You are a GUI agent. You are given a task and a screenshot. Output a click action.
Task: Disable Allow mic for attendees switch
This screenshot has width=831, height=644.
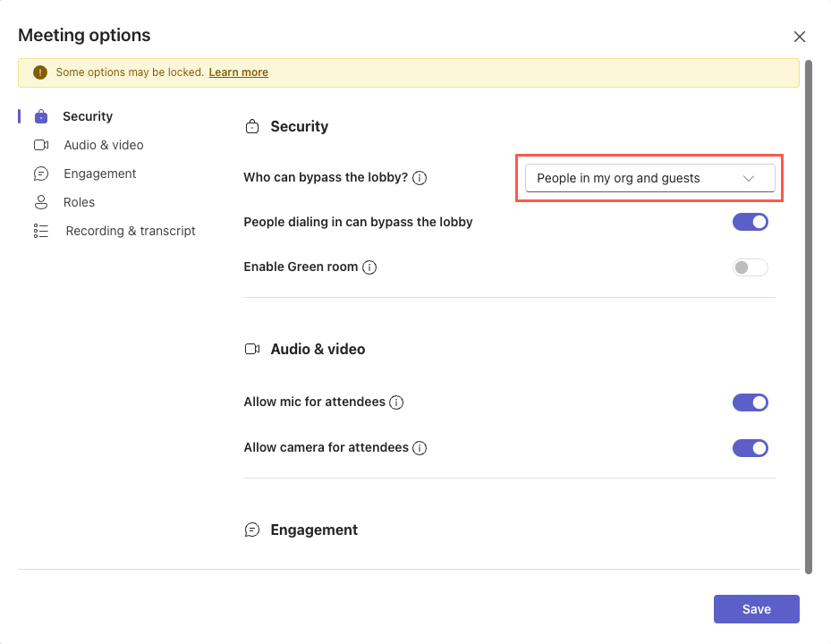750,402
